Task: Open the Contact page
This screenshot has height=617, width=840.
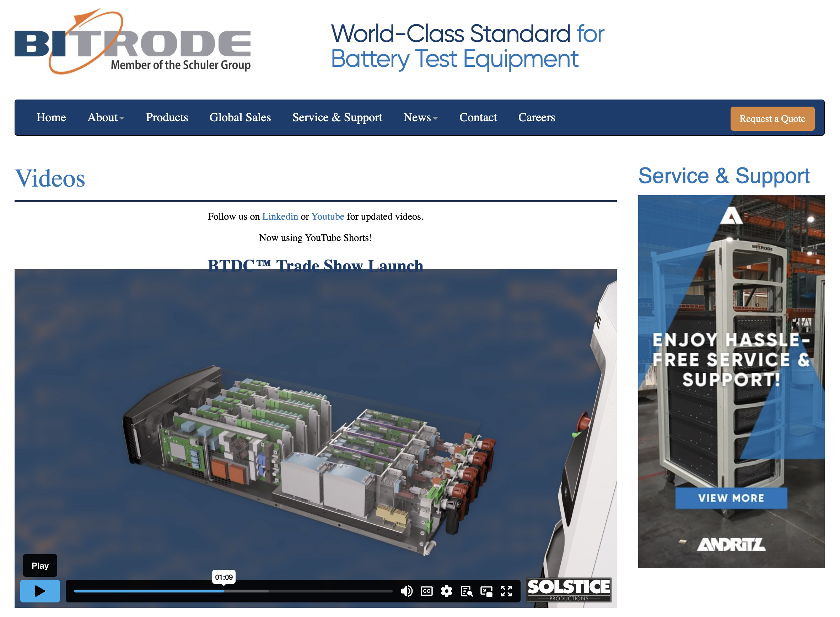Action: click(x=478, y=117)
